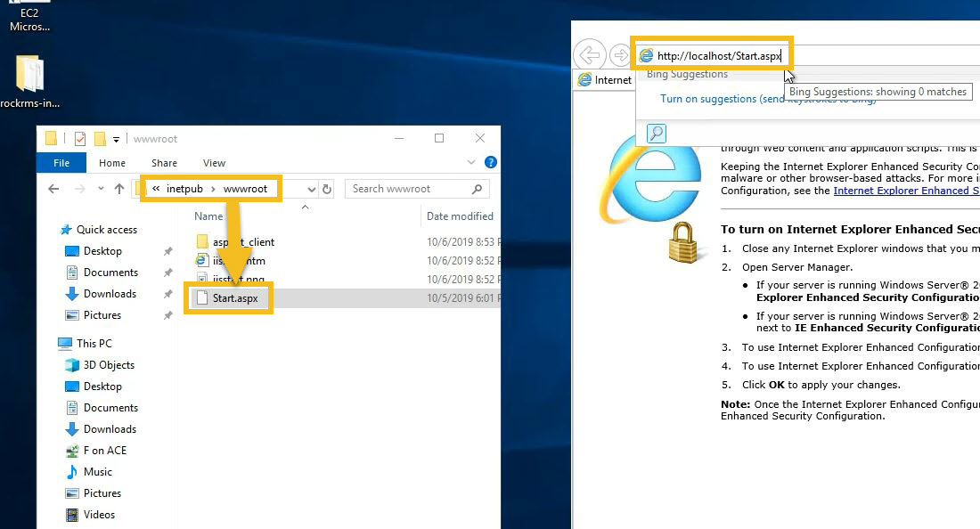Screen dimensions: 980x529
Task: Sort files by Date modified column
Action: [460, 216]
